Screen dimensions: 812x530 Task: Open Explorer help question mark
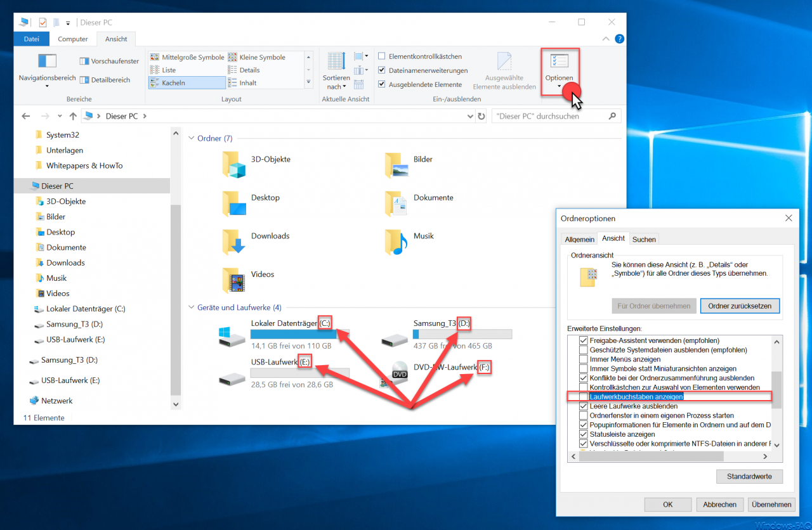pyautogui.click(x=619, y=39)
